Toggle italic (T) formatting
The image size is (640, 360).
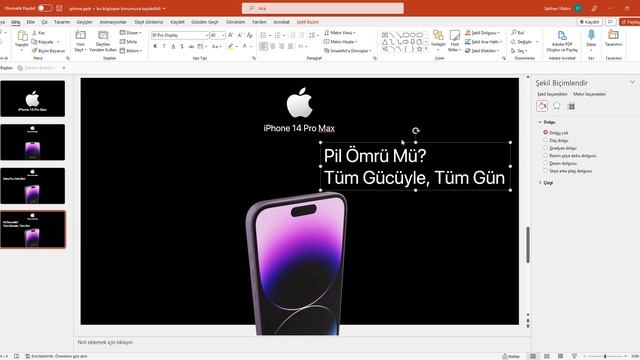click(x=164, y=47)
